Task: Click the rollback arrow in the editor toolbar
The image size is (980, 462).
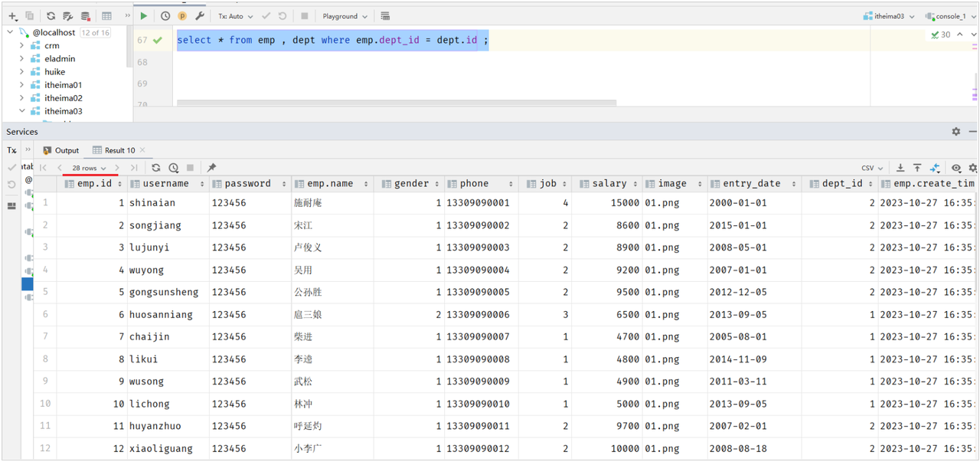Action: pyautogui.click(x=283, y=16)
